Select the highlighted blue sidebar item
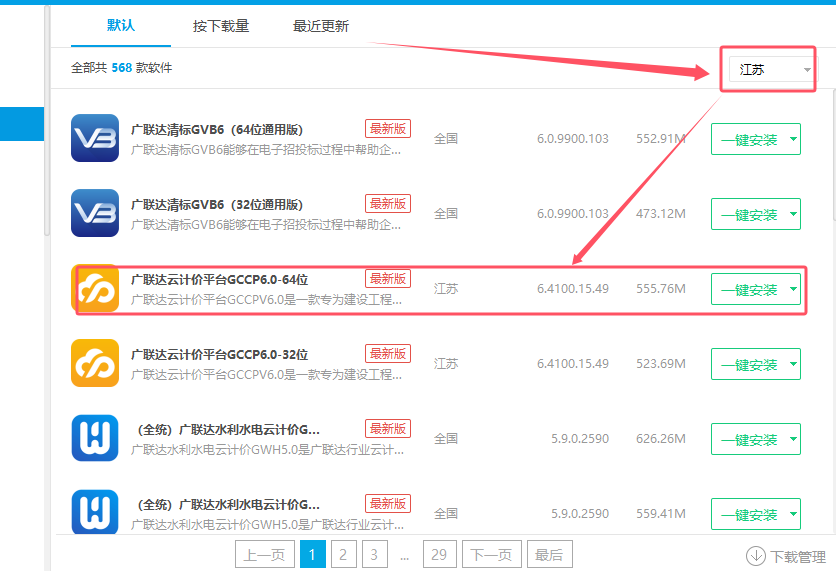The height and width of the screenshot is (571, 836). 22,124
